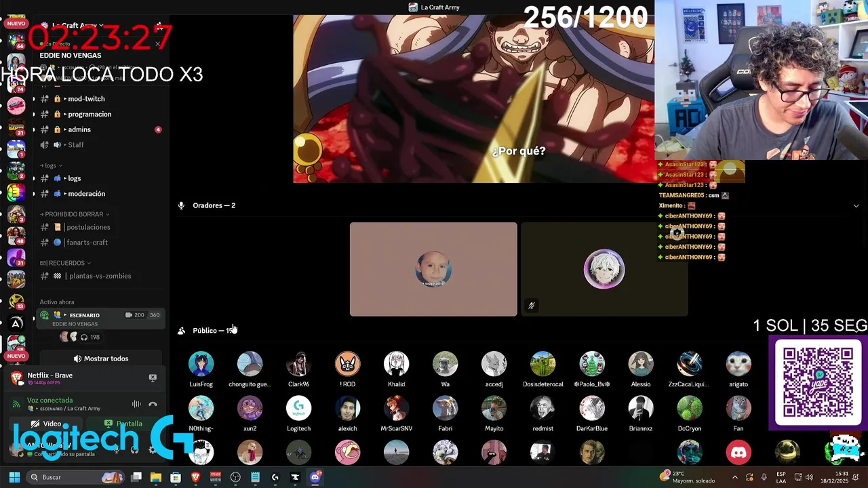This screenshot has height=488, width=868.
Task: Show hidden system tray icons
Action: tap(735, 477)
